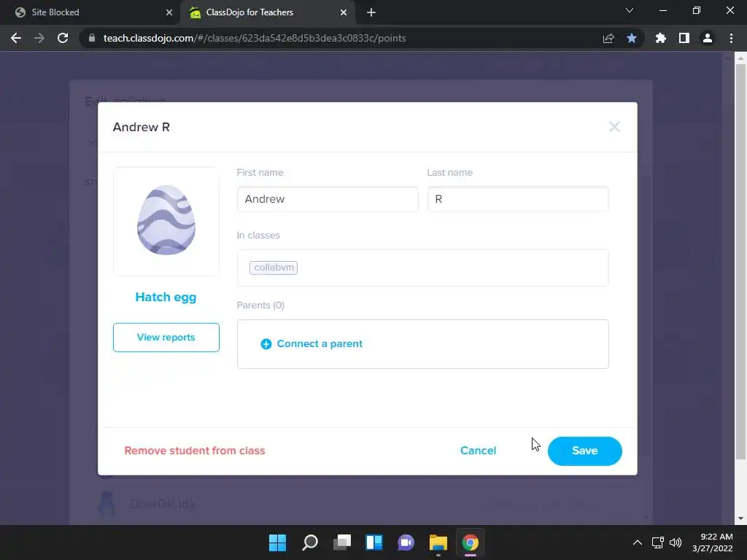Remove student from class

194,451
